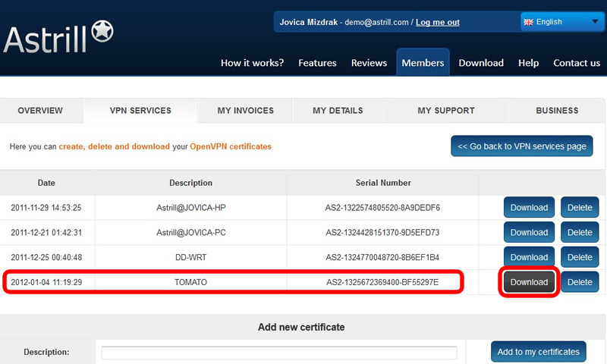Download the TOMATO certificate
607x364 pixels.
(x=529, y=282)
